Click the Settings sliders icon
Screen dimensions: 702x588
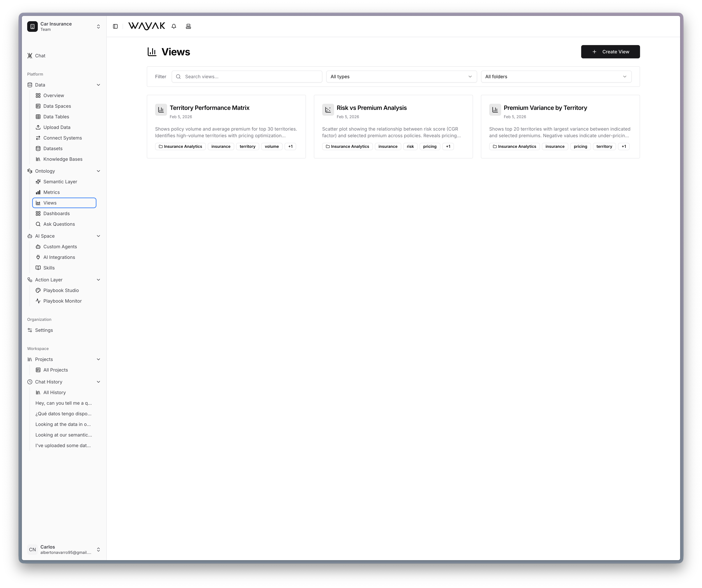tap(30, 330)
